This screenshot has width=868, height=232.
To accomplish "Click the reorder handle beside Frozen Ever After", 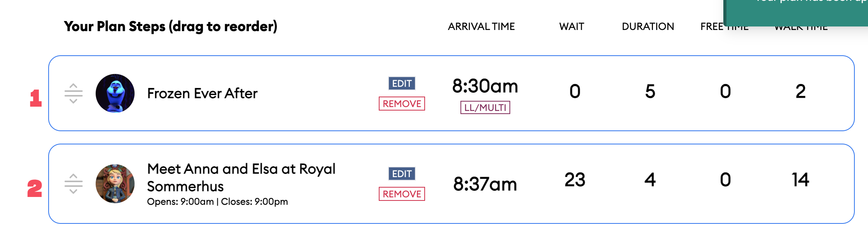I will [73, 93].
